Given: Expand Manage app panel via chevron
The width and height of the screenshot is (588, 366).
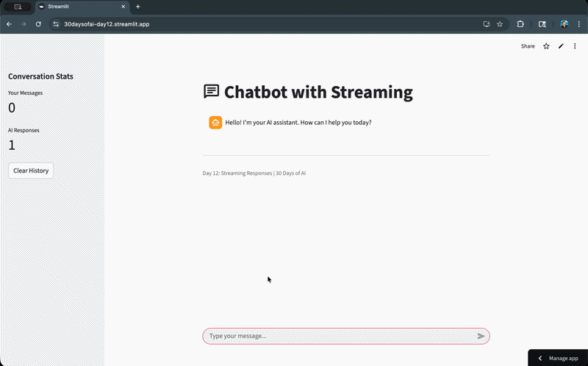Looking at the screenshot, I should tap(540, 358).
